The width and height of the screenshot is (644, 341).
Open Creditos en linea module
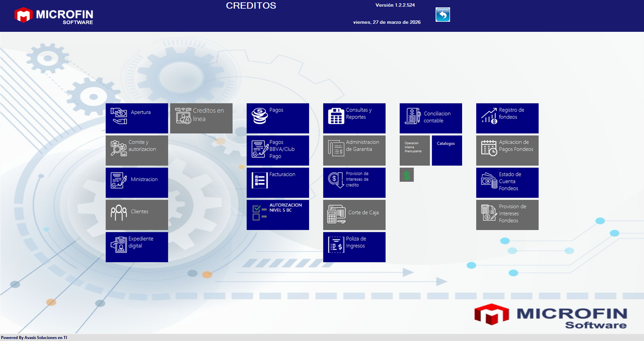point(201,118)
